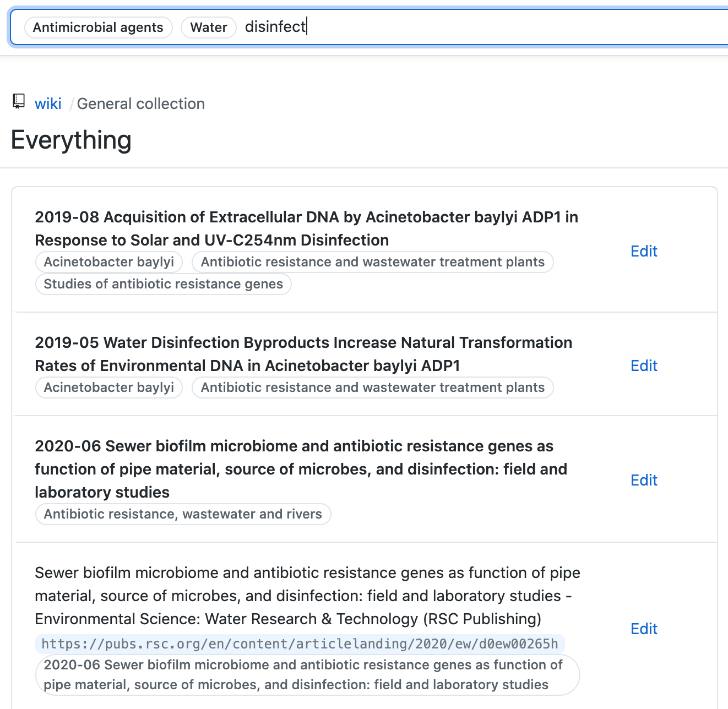Select 'Acinetobacter baylyi' tag under 2019-08 entry
This screenshot has width=728, height=709.
109,262
